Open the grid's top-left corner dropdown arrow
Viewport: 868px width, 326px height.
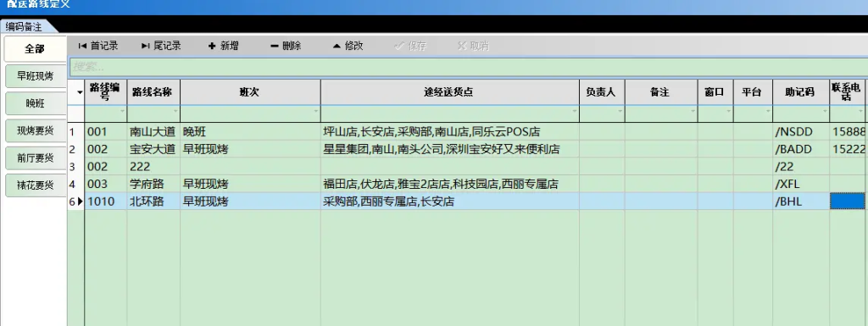coord(80,92)
